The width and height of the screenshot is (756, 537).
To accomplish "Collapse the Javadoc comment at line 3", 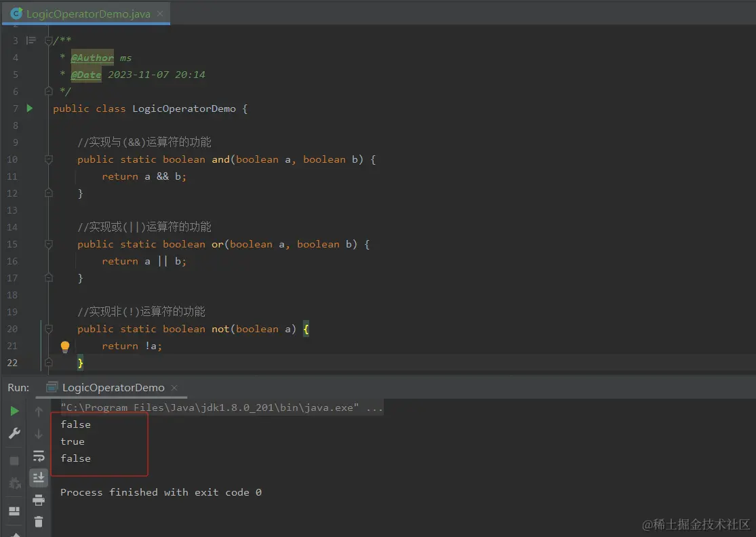I will [x=49, y=41].
